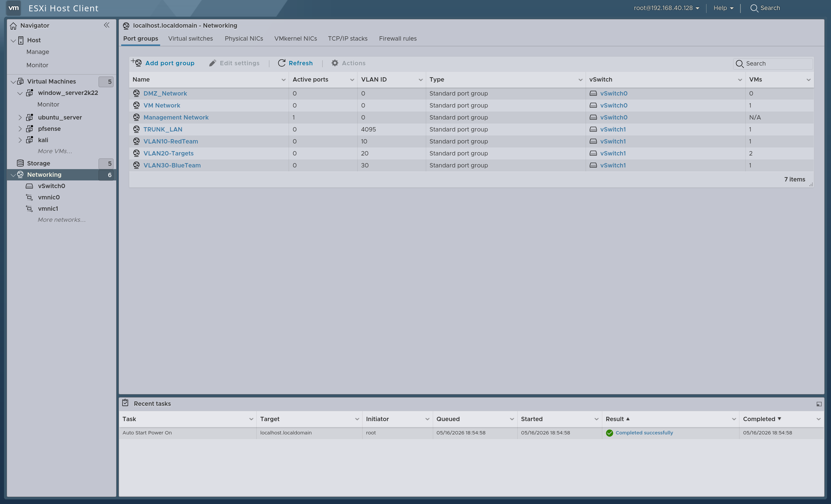
Task: Collapse the Host tree node
Action: pos(14,41)
